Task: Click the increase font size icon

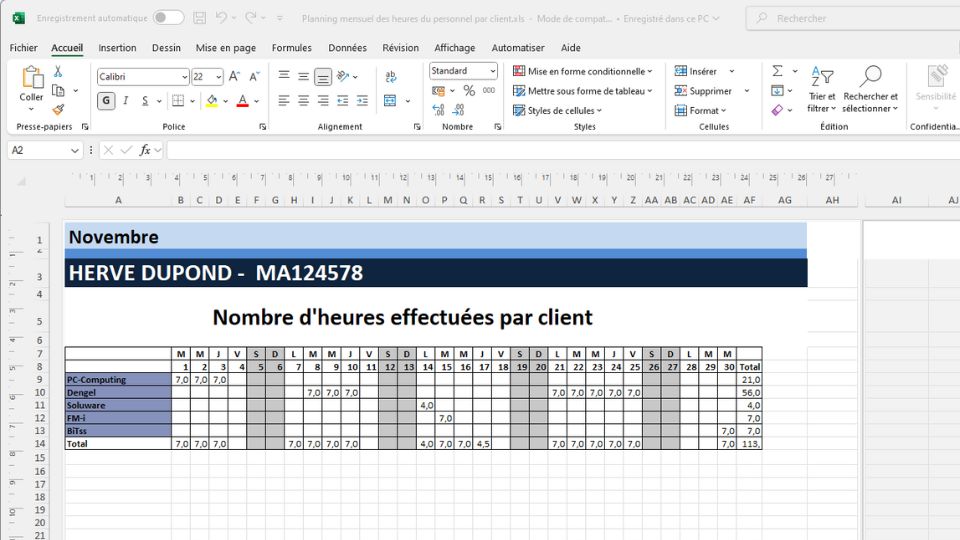Action: [x=234, y=76]
